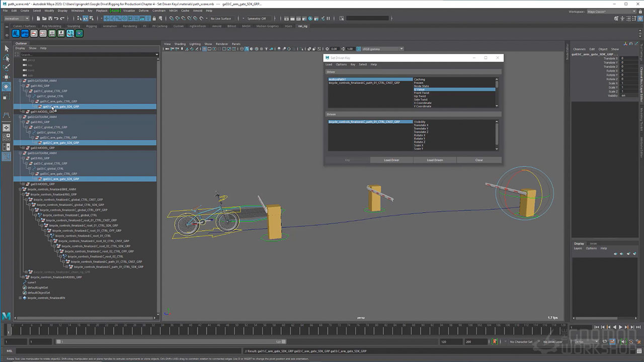Open the script editor icon at bottom right
Viewport: 644px width, 362px height.
click(x=639, y=351)
